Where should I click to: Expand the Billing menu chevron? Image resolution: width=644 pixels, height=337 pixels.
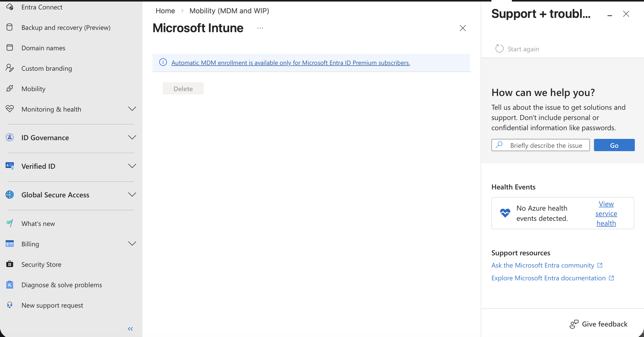(132, 244)
